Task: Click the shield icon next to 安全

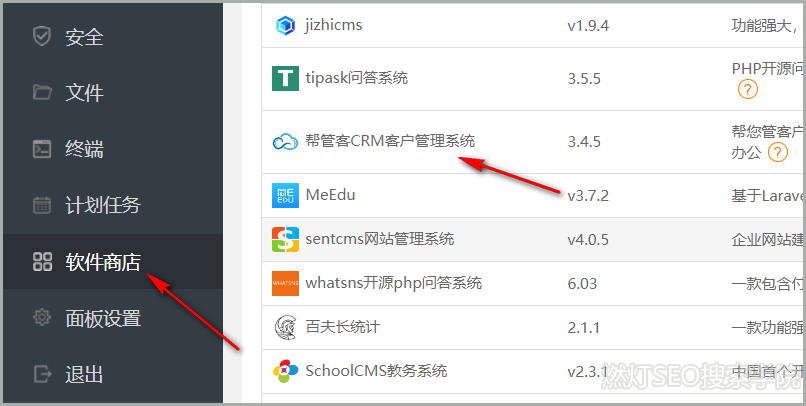Action: [42, 36]
